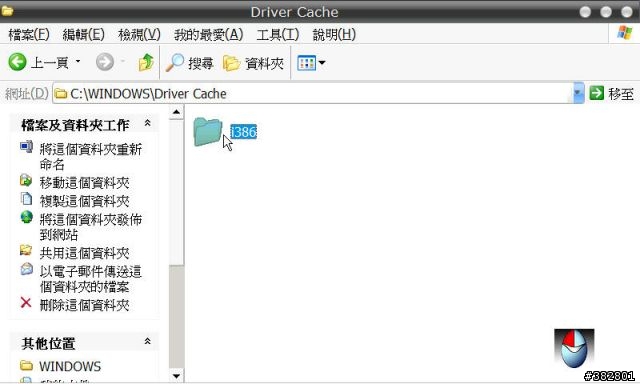Screen dimensions: 640x384
Task: Click 複製這個資料夾 link
Action: (84, 201)
